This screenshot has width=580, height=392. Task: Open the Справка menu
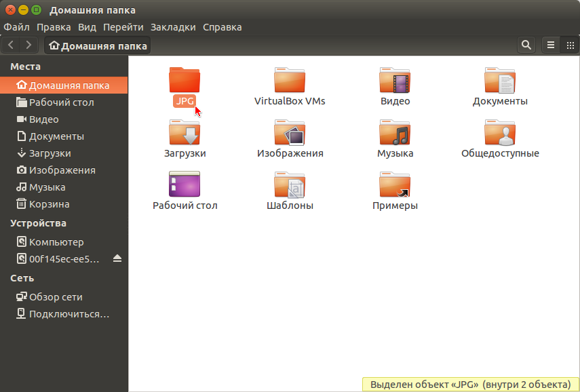tap(223, 27)
